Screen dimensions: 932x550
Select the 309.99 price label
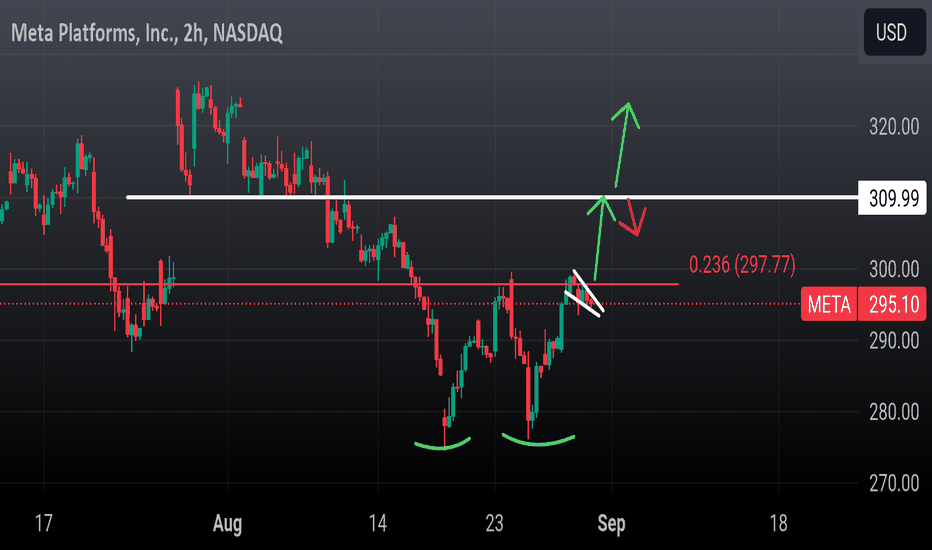(892, 198)
